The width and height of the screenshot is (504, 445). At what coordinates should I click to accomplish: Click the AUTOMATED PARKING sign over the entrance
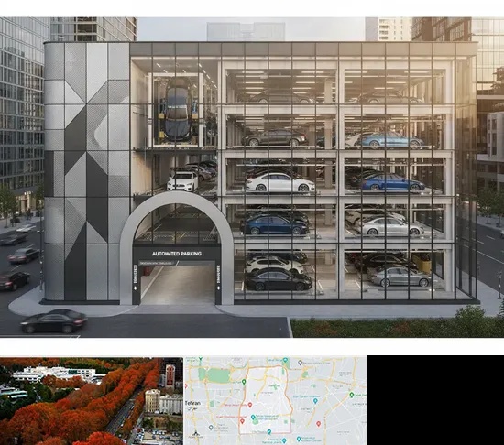click(x=177, y=254)
